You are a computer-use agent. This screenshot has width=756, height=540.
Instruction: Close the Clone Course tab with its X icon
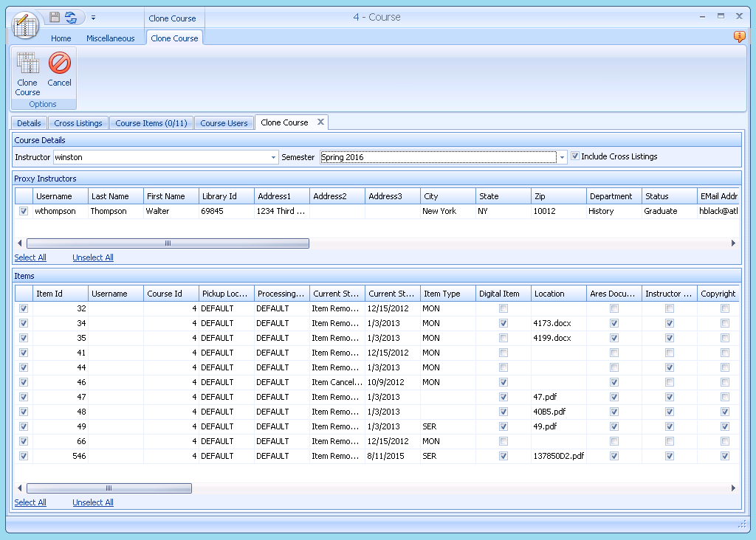tap(320, 122)
